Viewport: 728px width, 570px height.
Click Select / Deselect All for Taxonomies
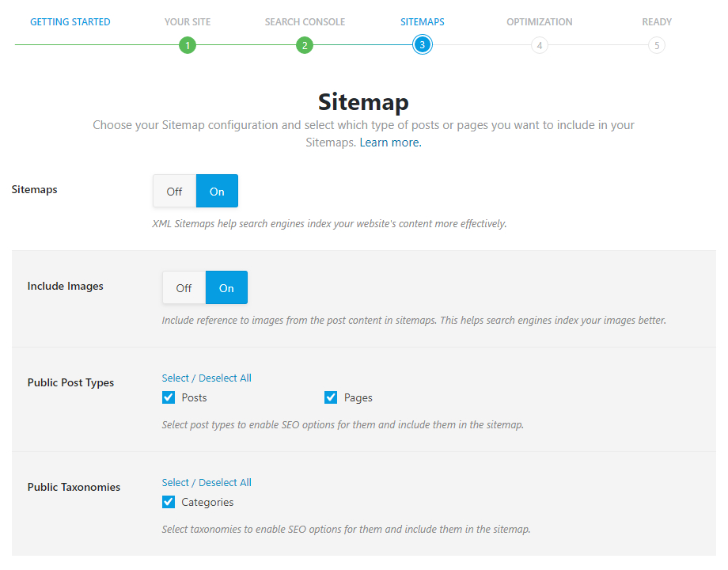207,482
